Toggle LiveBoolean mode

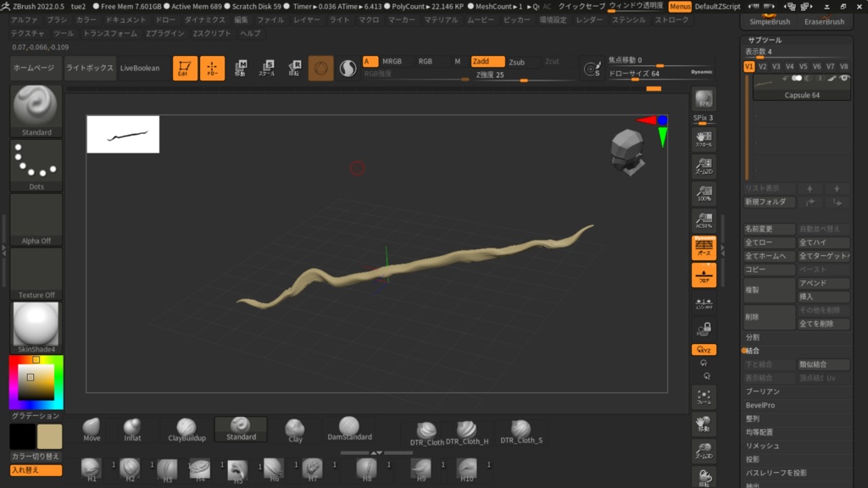click(140, 68)
